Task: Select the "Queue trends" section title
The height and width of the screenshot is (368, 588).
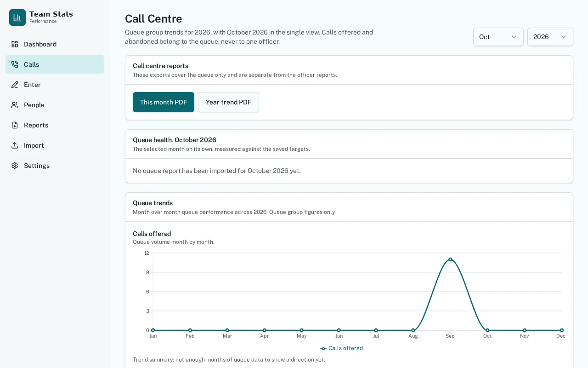Action: point(153,203)
